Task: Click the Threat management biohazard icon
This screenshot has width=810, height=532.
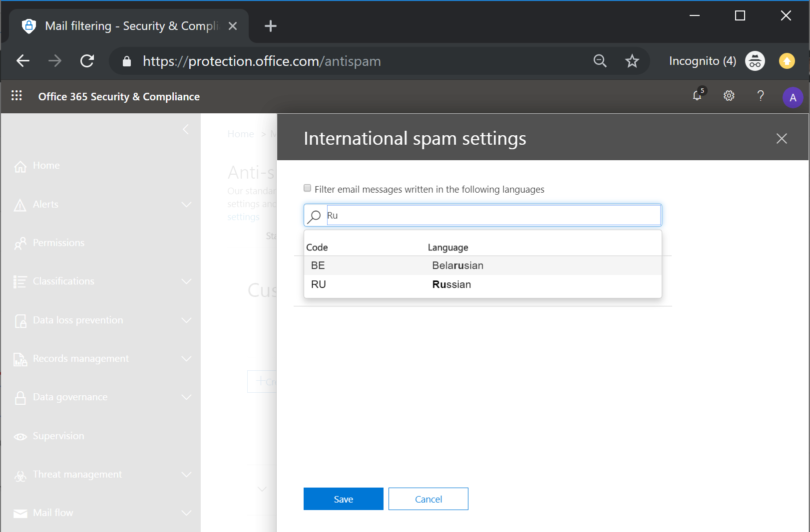Action: click(x=20, y=476)
